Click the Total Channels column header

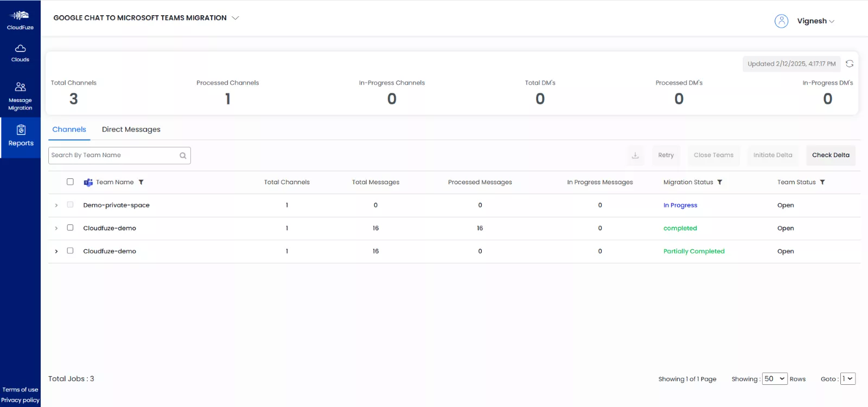tap(287, 182)
